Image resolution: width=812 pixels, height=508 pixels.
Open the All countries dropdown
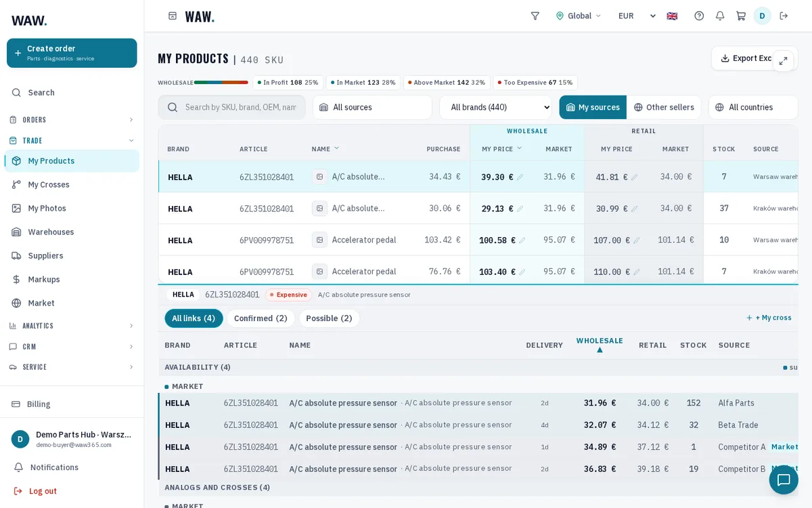click(753, 107)
